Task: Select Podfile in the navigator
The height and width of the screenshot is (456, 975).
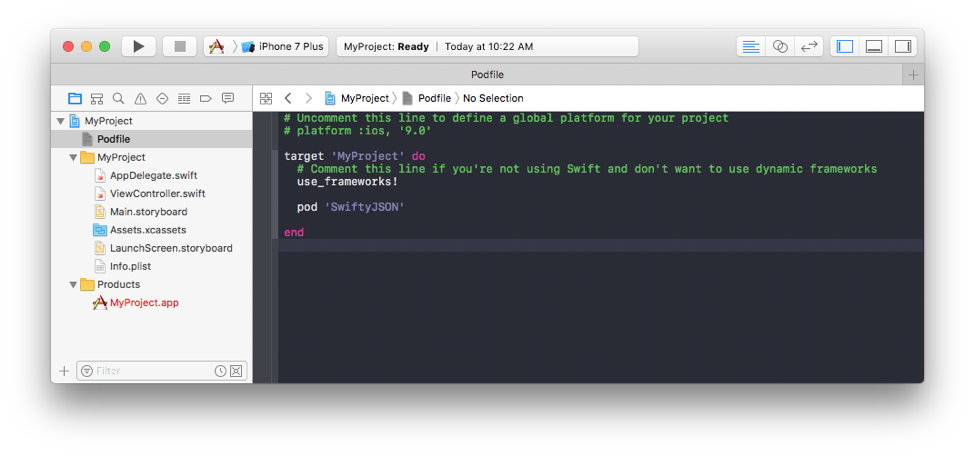Action: pos(152,139)
